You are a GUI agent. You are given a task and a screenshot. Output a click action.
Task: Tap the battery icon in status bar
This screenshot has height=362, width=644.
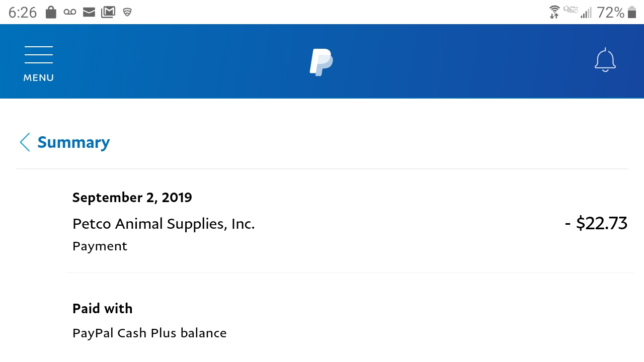coord(632,12)
